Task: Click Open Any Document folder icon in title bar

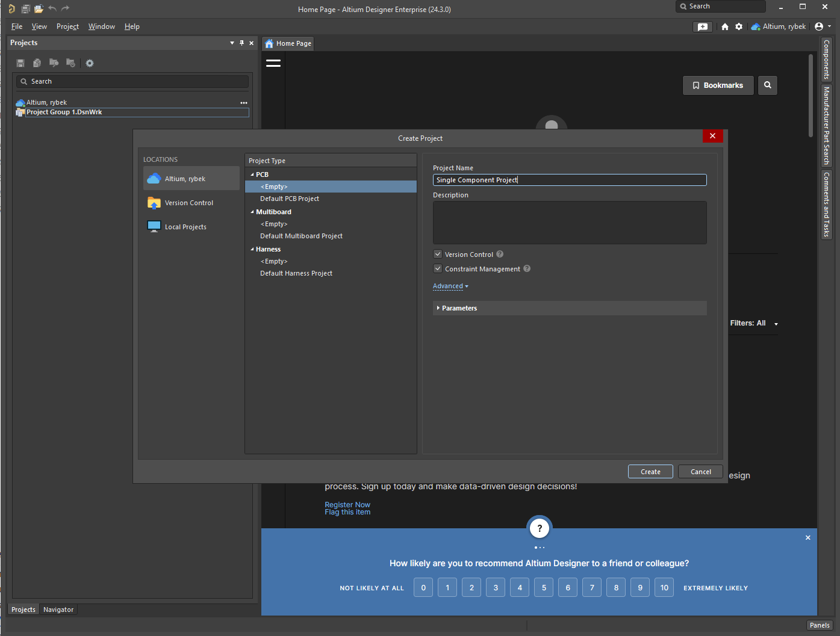Action: point(39,8)
